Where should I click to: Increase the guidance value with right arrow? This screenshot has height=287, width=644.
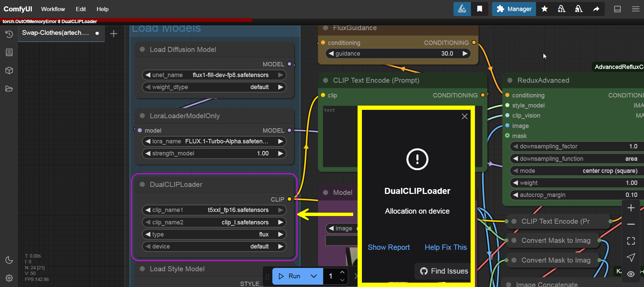pos(465,54)
